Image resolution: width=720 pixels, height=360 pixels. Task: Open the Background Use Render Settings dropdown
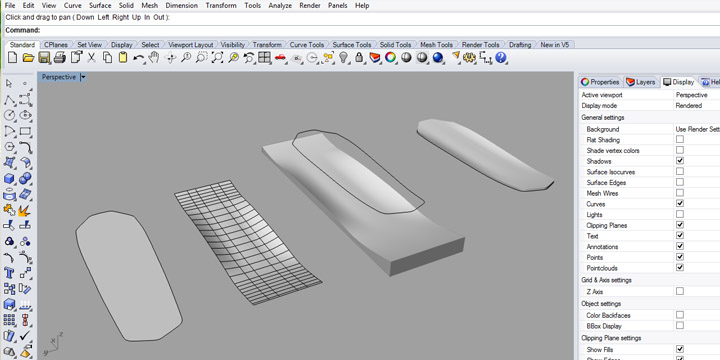click(697, 129)
